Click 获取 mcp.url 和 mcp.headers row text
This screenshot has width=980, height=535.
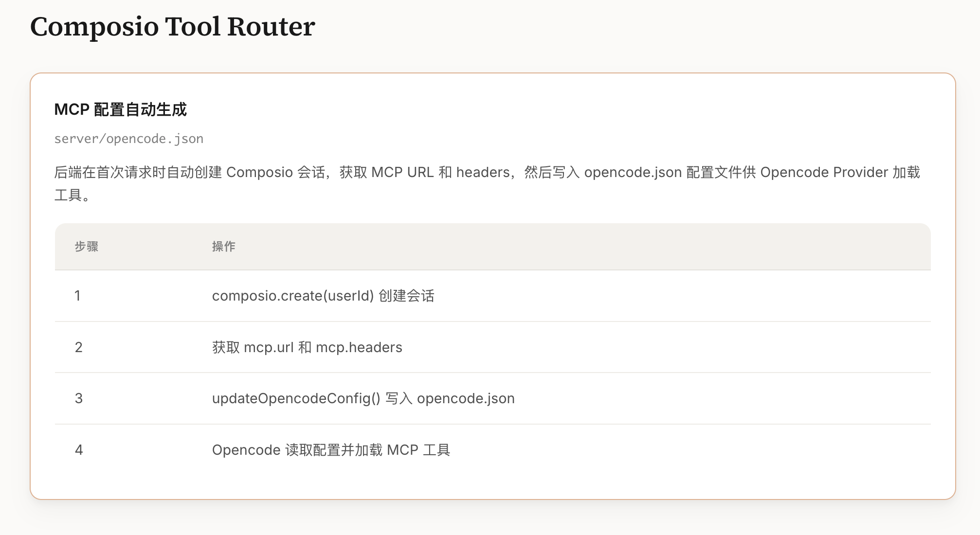(307, 347)
